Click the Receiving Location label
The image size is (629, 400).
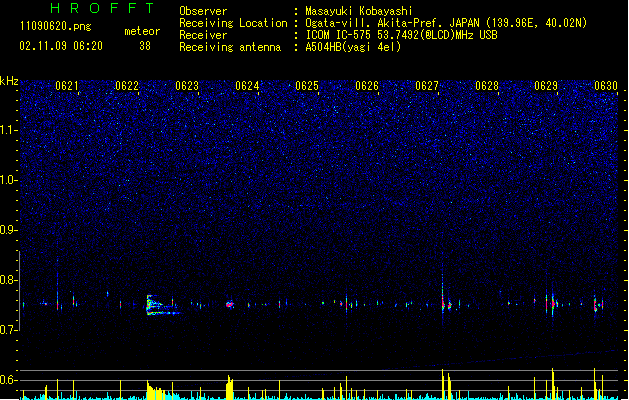(233, 23)
